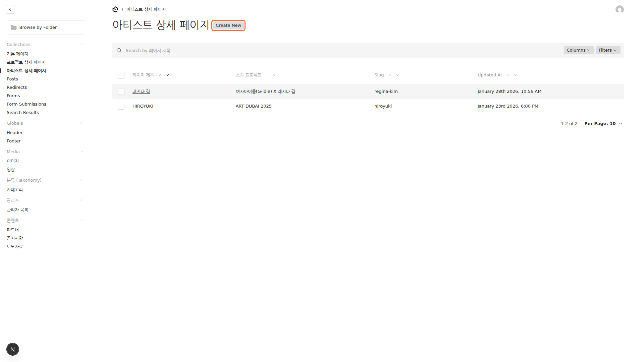The image size is (644, 362).
Task: Collapse sidebar with back chevron icon
Action: (x=10, y=9)
